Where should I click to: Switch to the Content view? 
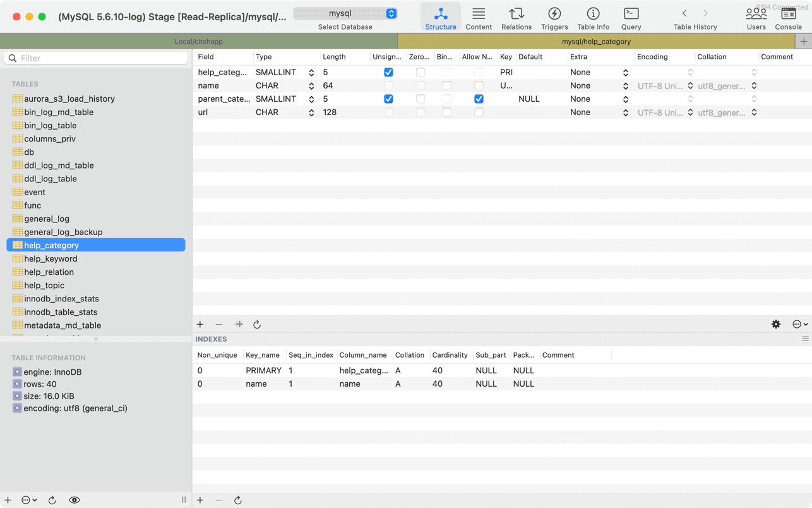pos(478,18)
